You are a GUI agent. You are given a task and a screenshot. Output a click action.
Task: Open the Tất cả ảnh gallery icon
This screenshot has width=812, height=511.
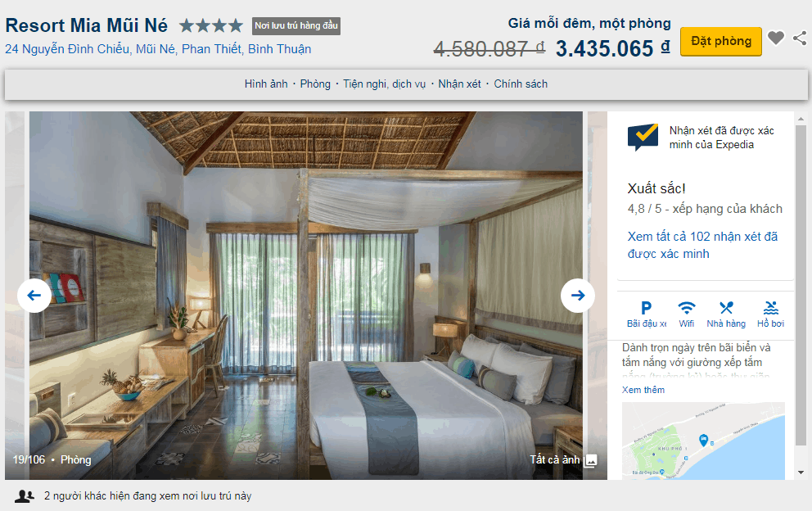(x=590, y=460)
